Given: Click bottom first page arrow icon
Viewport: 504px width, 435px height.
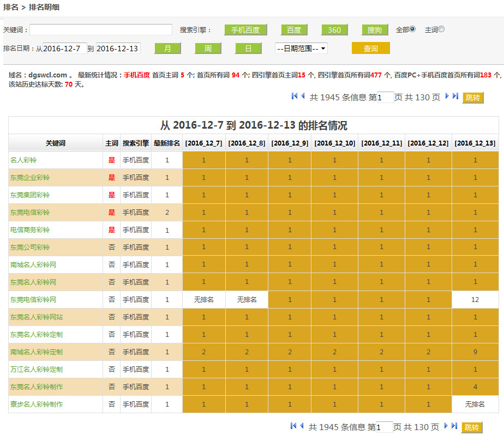Looking at the screenshot, I should (x=293, y=426).
